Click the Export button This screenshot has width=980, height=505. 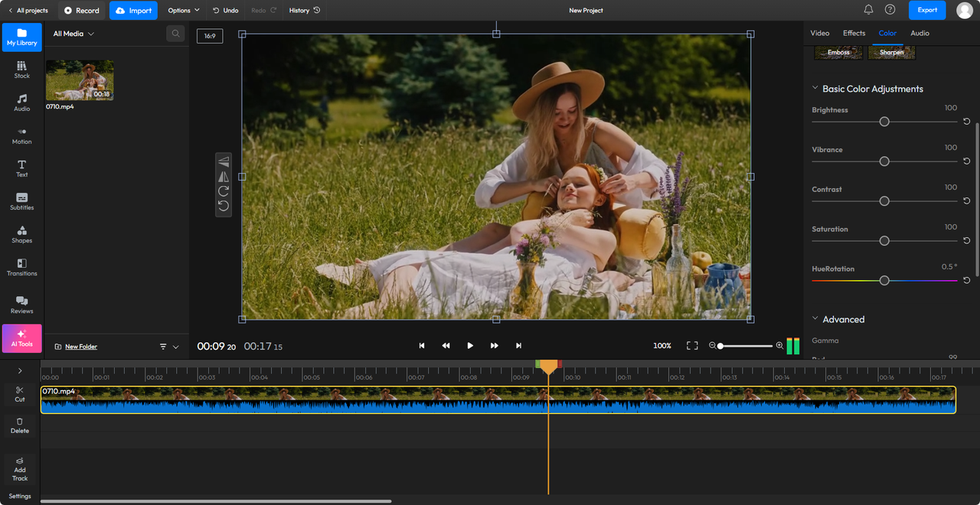(x=927, y=10)
